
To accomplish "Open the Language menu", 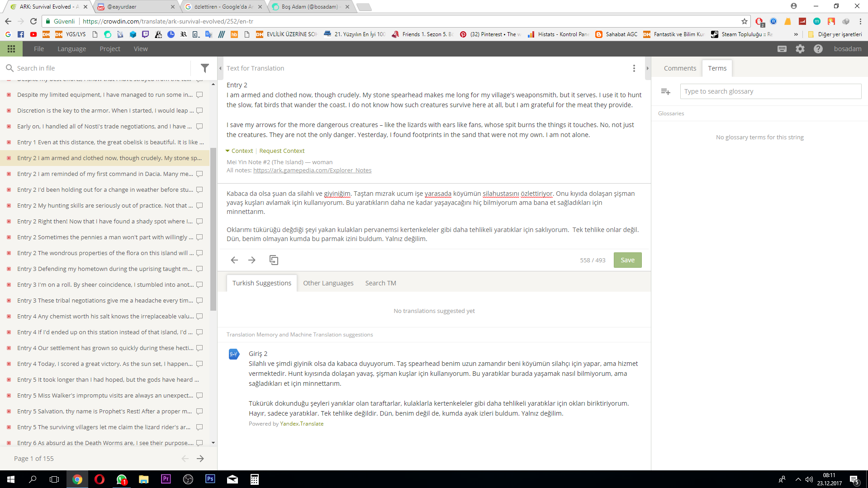I will (71, 49).
